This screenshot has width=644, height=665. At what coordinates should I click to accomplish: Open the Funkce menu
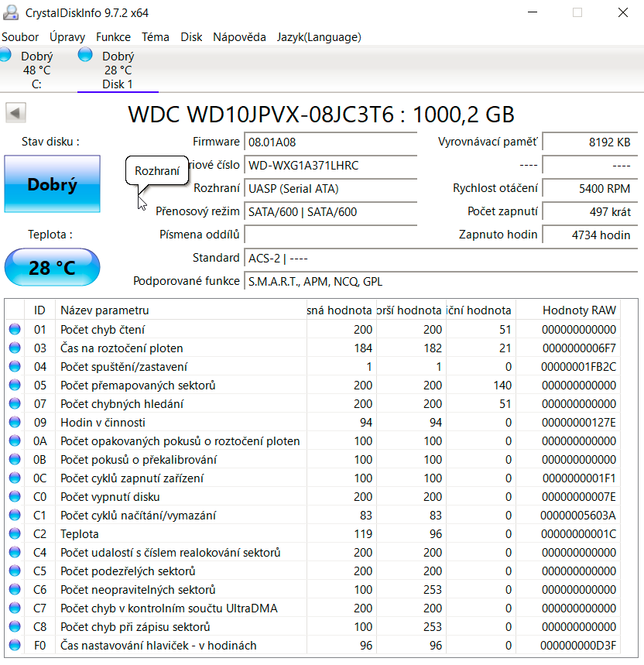point(113,37)
